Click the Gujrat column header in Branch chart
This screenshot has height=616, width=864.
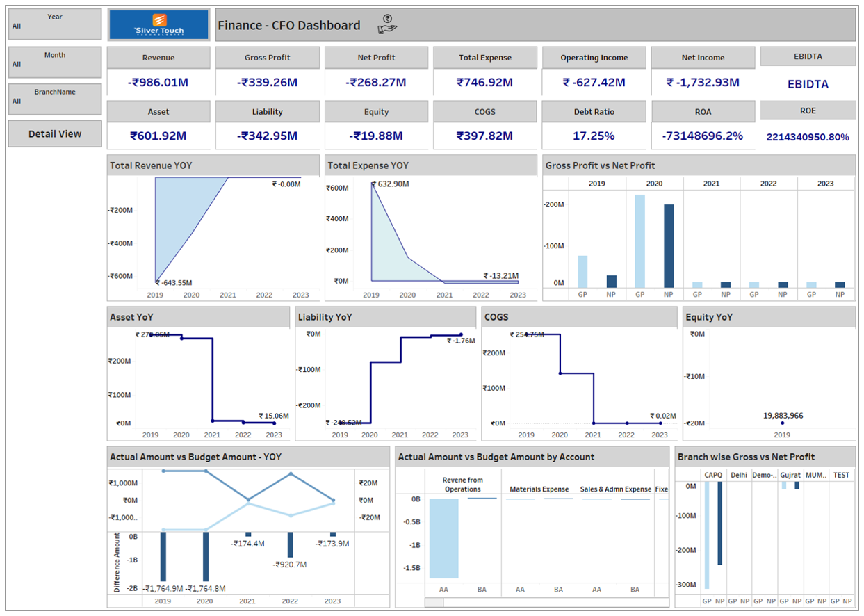click(790, 476)
